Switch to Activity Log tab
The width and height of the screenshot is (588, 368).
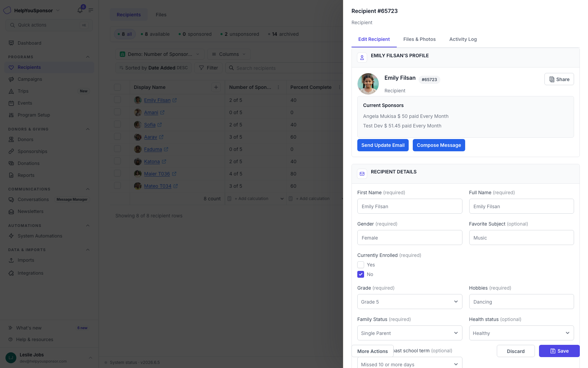coord(463,39)
